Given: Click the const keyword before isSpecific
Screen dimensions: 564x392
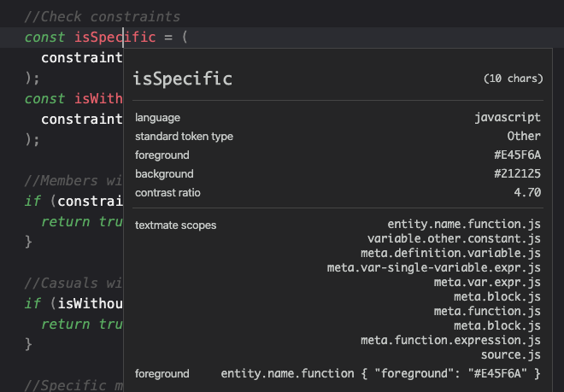Looking at the screenshot, I should (45, 38).
